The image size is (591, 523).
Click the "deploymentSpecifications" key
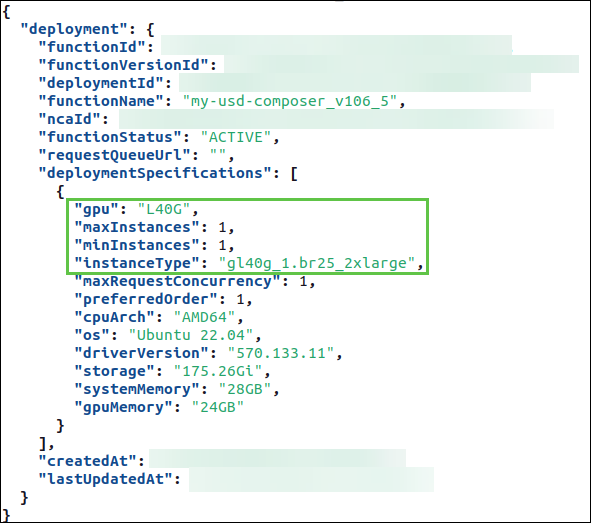[x=155, y=173]
